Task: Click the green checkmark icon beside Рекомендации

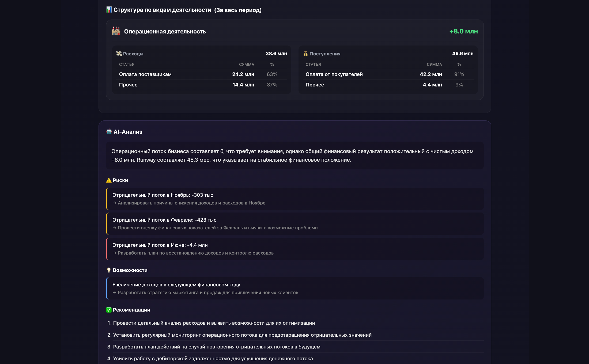Action: [109, 310]
